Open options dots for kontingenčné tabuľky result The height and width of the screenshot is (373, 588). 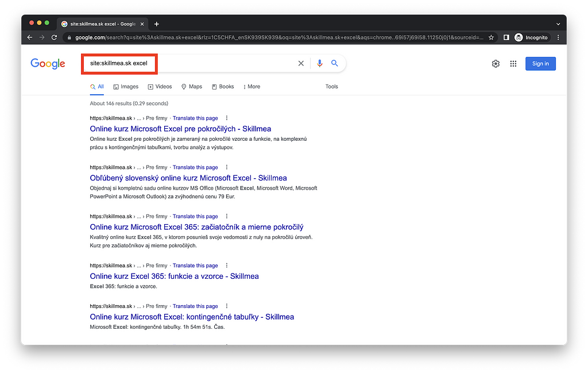(x=226, y=306)
